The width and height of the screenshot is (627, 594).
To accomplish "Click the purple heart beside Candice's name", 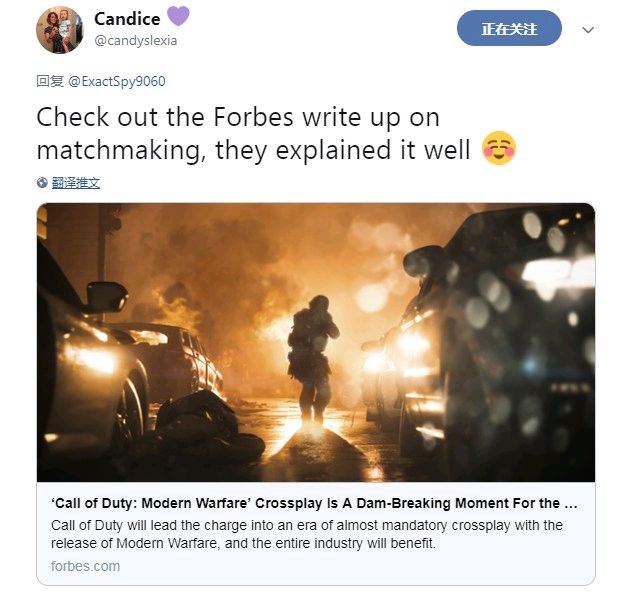I will click(178, 16).
